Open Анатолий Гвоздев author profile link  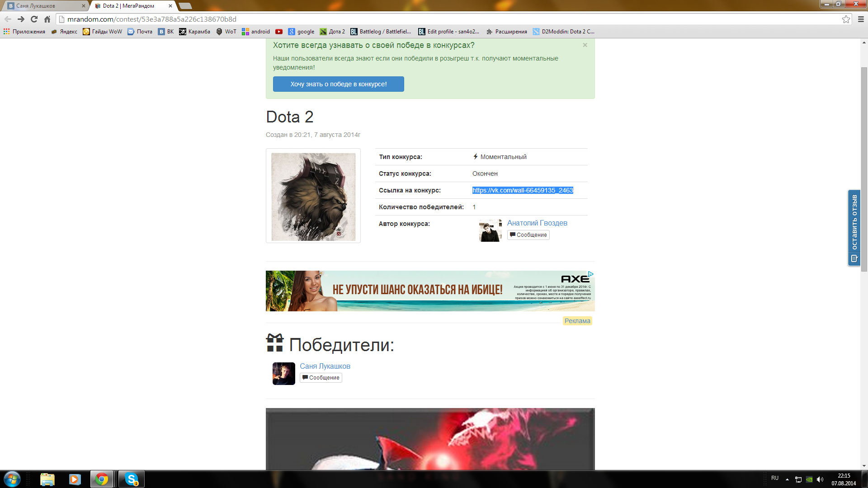pyautogui.click(x=537, y=223)
